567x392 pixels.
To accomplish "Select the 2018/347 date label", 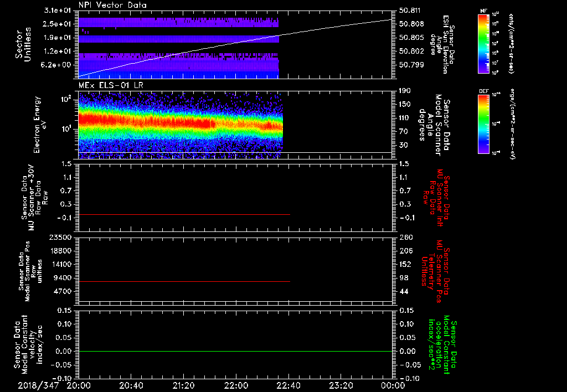I will [x=38, y=385].
